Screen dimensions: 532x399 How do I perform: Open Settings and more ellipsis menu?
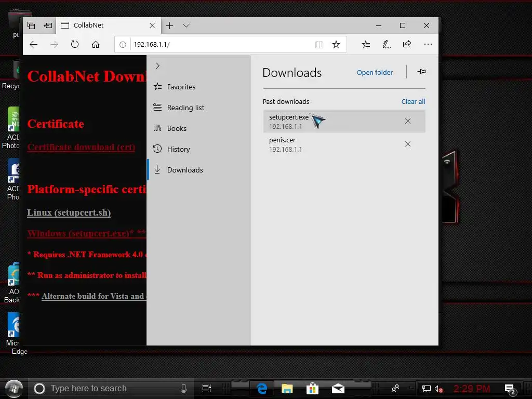[428, 44]
